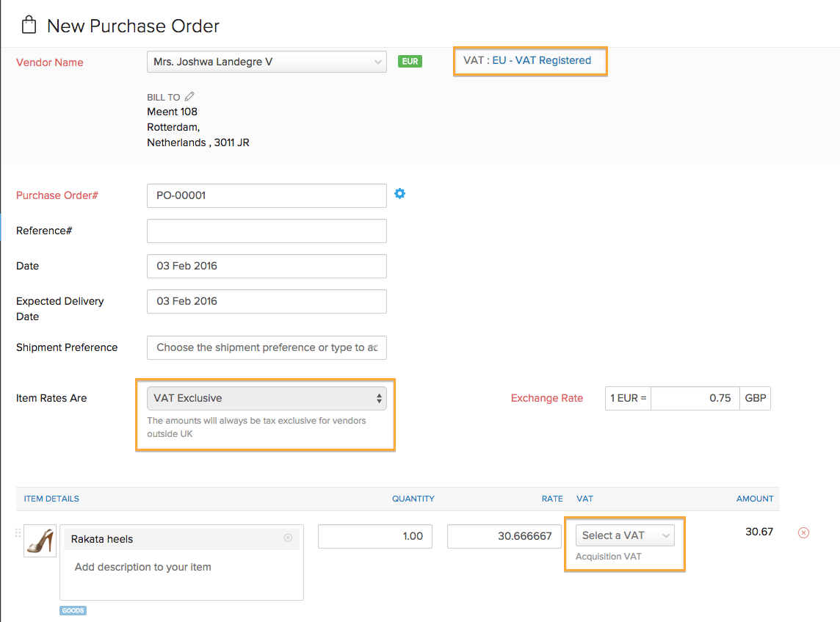Expand the Item Rates Are dropdown
Screen dimensions: 840x622
click(x=267, y=398)
